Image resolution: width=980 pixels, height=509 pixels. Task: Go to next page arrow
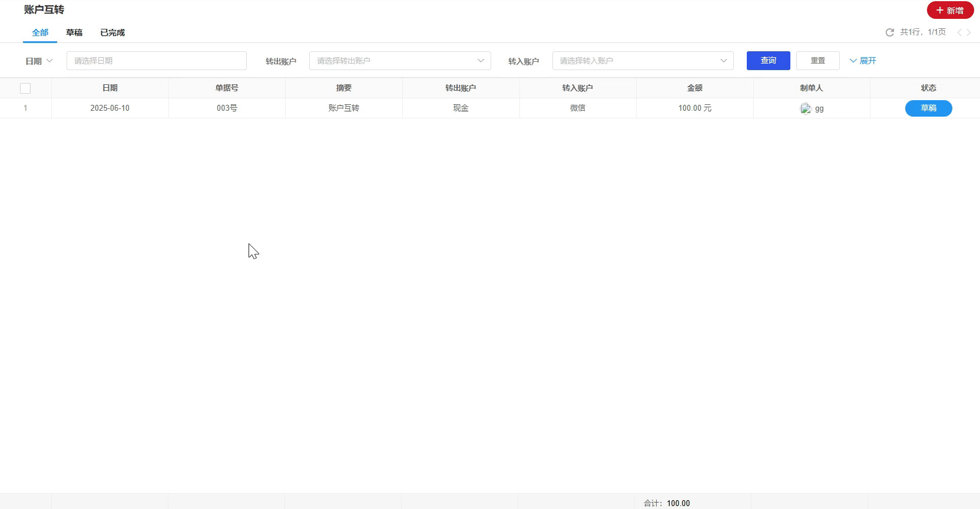click(969, 32)
